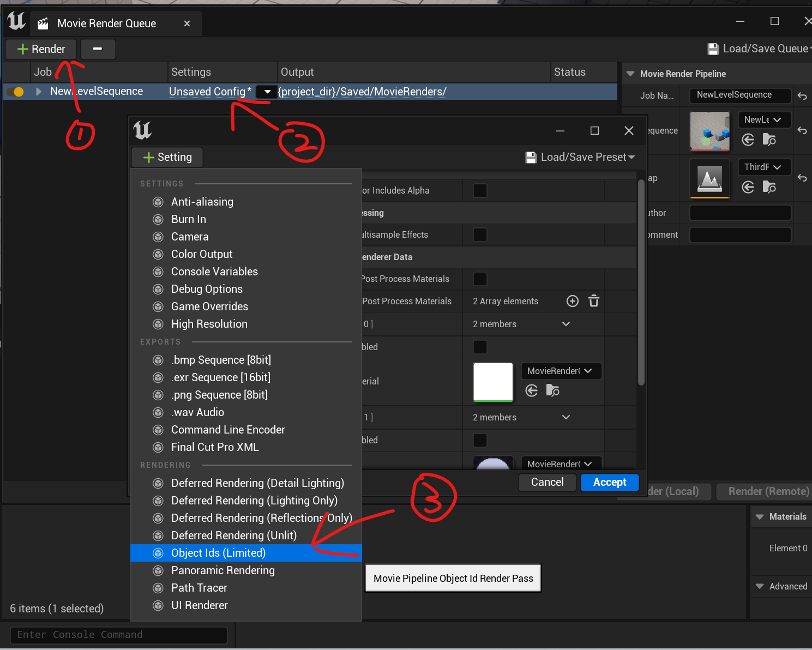812x650 pixels.
Task: Click the Command Line Encoder icon
Action: point(158,430)
